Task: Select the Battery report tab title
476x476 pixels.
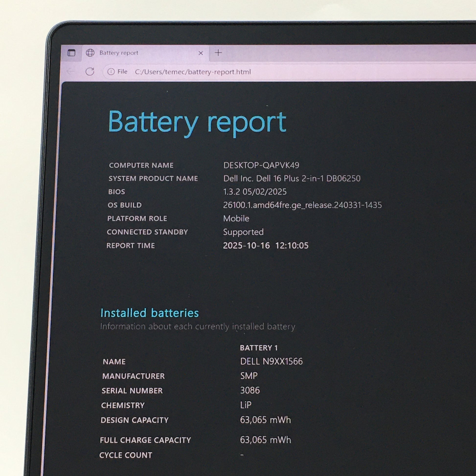Action: [x=119, y=53]
